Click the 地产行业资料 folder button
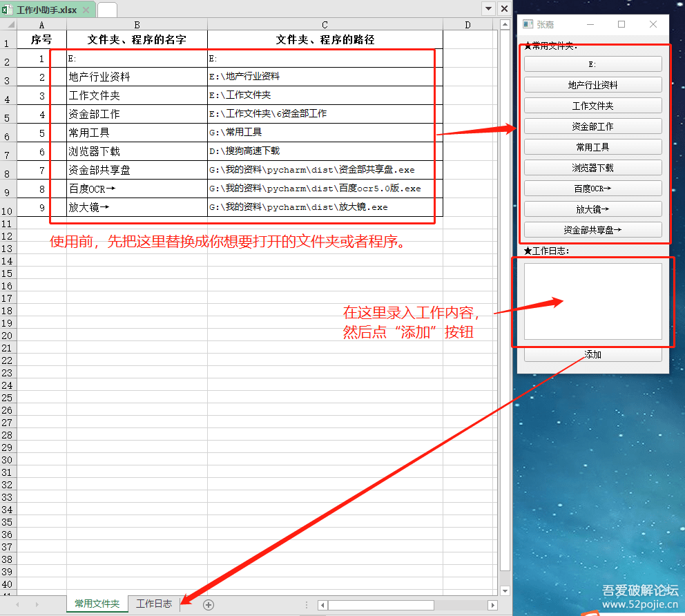The height and width of the screenshot is (616, 685). click(592, 84)
